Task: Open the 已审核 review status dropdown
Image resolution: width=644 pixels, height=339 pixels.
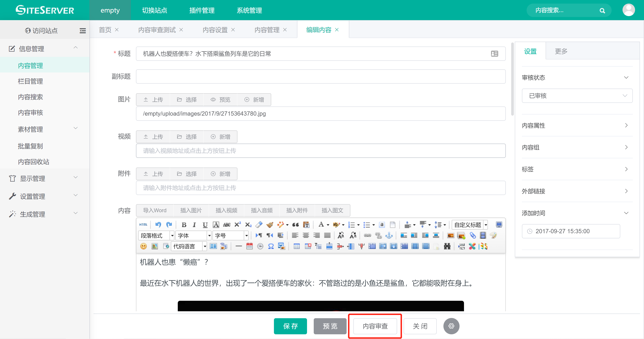Action: [x=577, y=96]
